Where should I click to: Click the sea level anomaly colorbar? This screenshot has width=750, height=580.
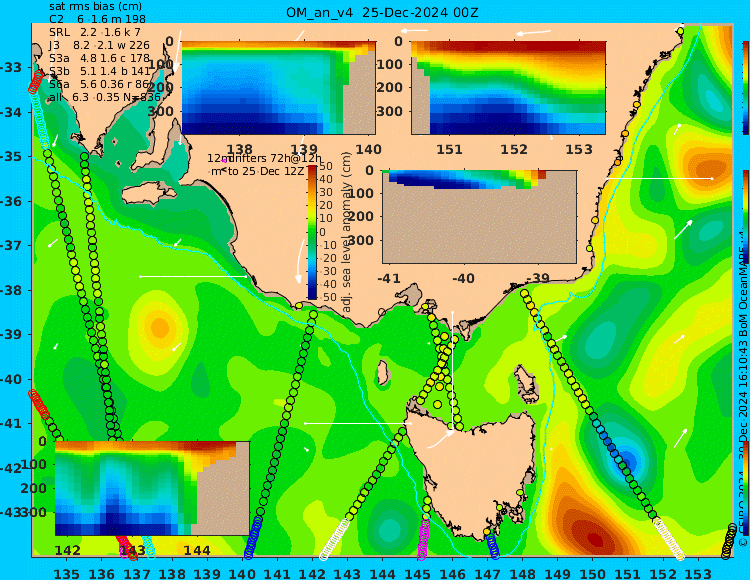pyautogui.click(x=312, y=232)
